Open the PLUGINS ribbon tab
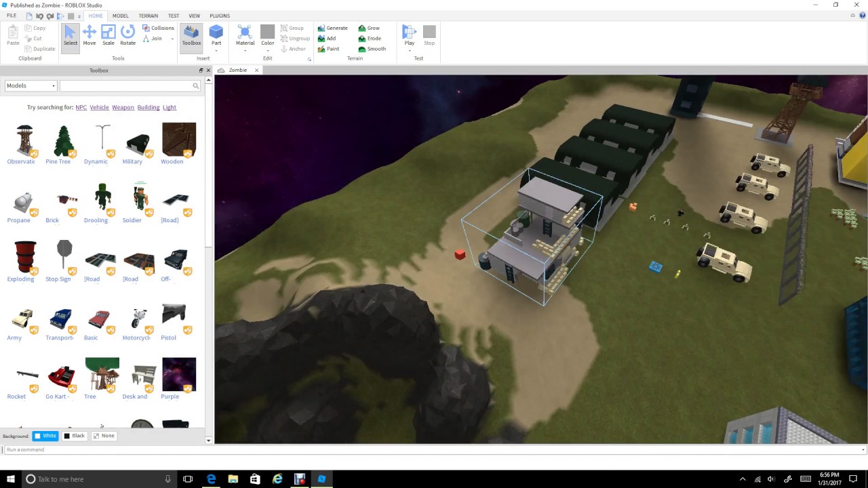The width and height of the screenshot is (868, 488). 220,16
